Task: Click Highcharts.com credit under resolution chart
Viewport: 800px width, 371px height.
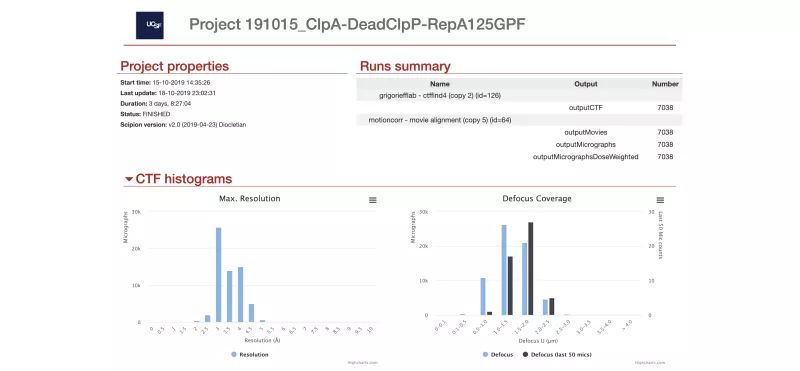Action: (x=368, y=363)
